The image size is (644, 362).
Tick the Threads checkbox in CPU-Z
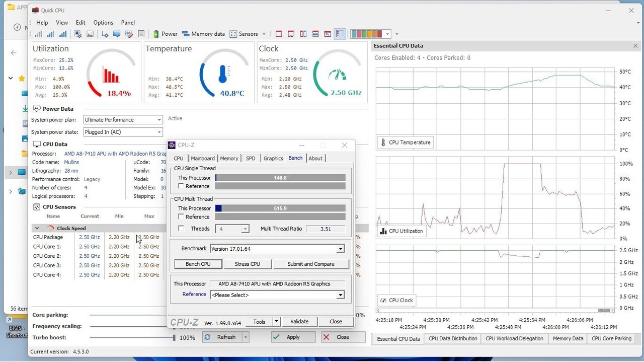(x=181, y=229)
